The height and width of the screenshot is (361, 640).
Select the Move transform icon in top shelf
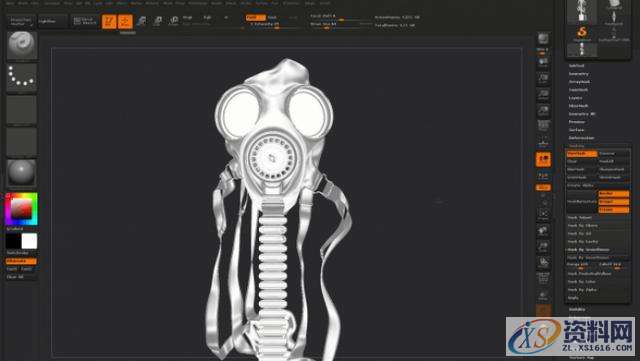[x=141, y=22]
